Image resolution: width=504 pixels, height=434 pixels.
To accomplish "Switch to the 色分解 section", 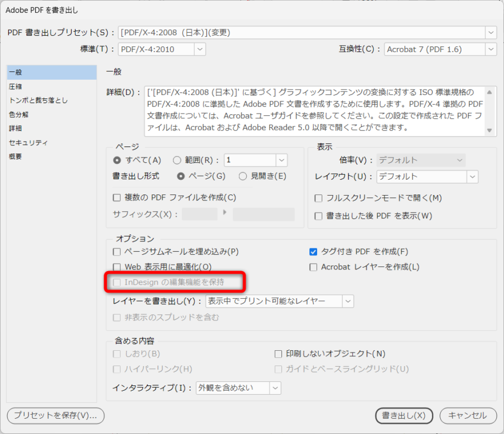I will pos(19,115).
